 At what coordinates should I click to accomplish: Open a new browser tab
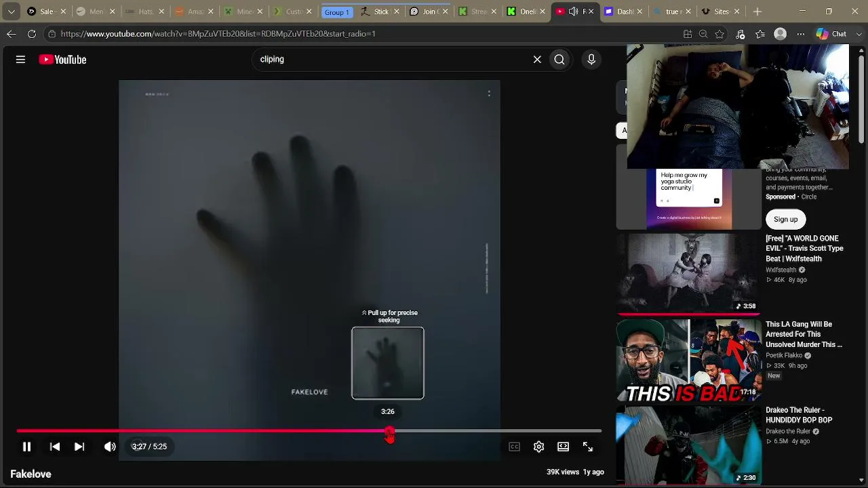[757, 12]
